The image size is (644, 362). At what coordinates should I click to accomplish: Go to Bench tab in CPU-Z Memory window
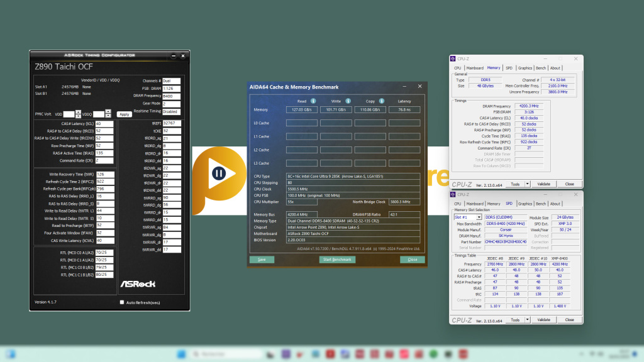[x=541, y=68]
